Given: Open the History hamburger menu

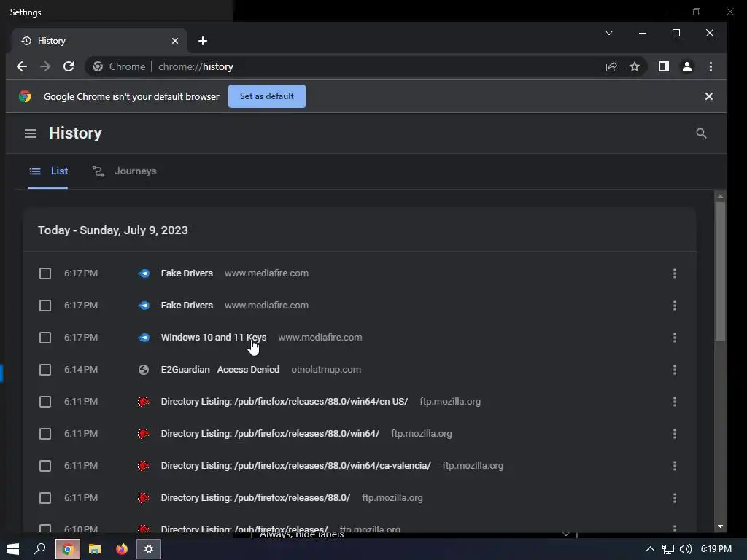Looking at the screenshot, I should 31,133.
